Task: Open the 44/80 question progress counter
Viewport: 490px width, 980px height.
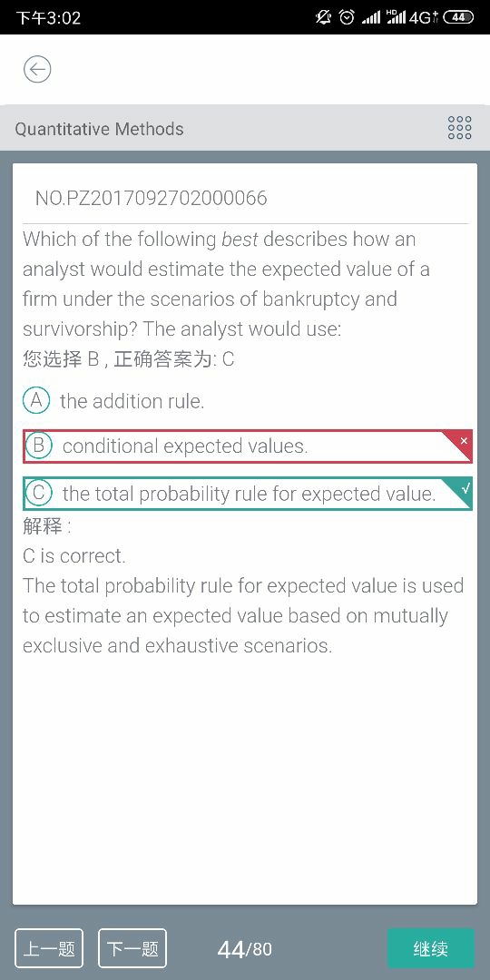Action: (244, 949)
